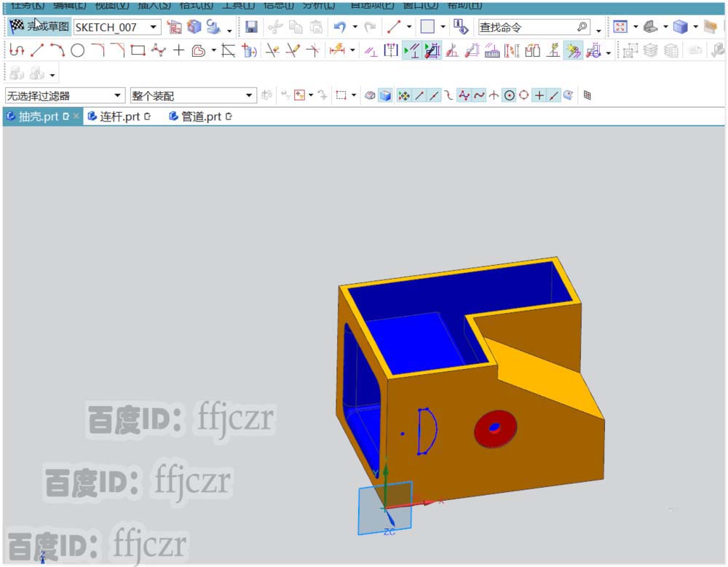
Task: Toggle Display Sketch Constraints button
Action: 412,50
